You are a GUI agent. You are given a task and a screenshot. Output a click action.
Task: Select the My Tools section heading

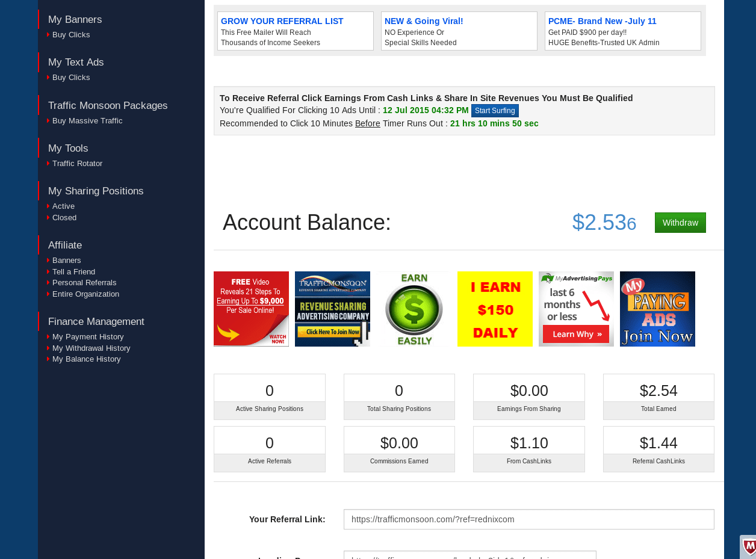(x=68, y=148)
